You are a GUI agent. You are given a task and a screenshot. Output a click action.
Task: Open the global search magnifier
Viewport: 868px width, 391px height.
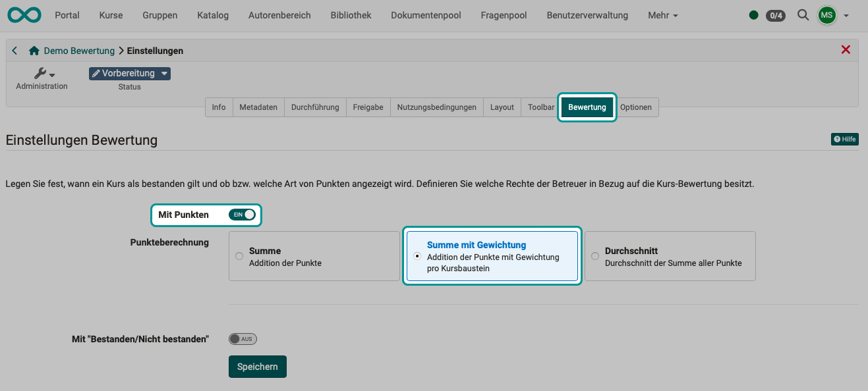click(803, 14)
